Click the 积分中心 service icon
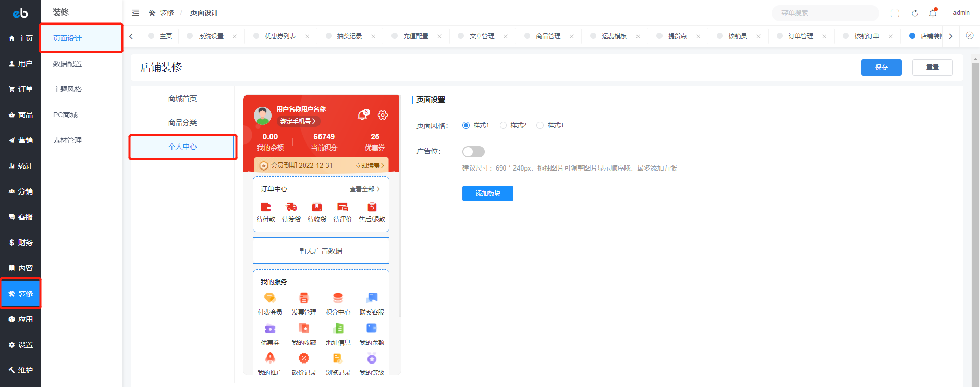 pos(338,298)
